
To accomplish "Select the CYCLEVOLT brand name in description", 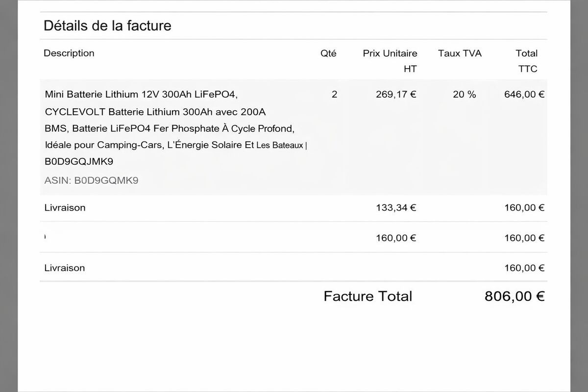I will coord(74,112).
